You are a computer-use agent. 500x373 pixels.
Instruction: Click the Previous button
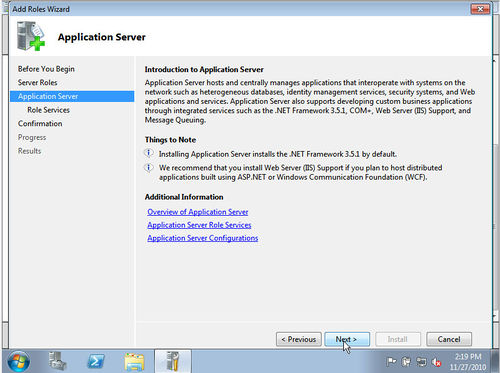(299, 339)
